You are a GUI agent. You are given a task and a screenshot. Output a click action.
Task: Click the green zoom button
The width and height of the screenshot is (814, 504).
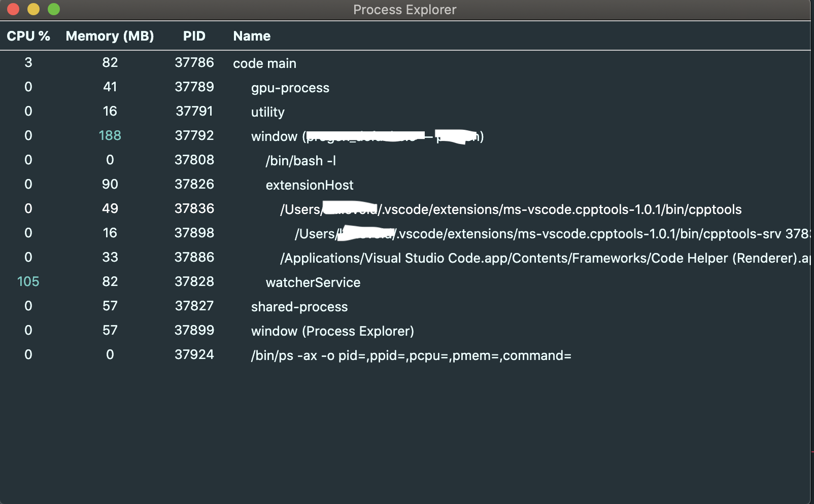pos(52,9)
